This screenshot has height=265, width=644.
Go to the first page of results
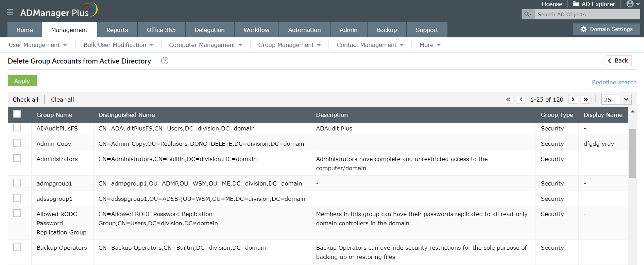click(x=508, y=100)
